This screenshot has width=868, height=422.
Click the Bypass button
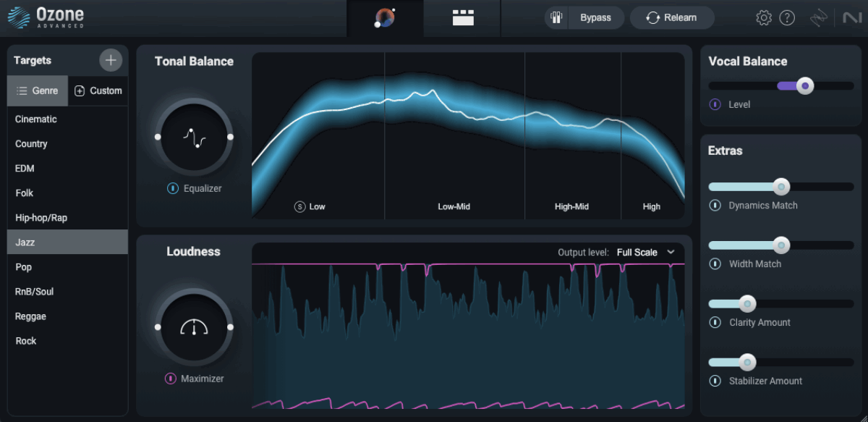tap(595, 17)
